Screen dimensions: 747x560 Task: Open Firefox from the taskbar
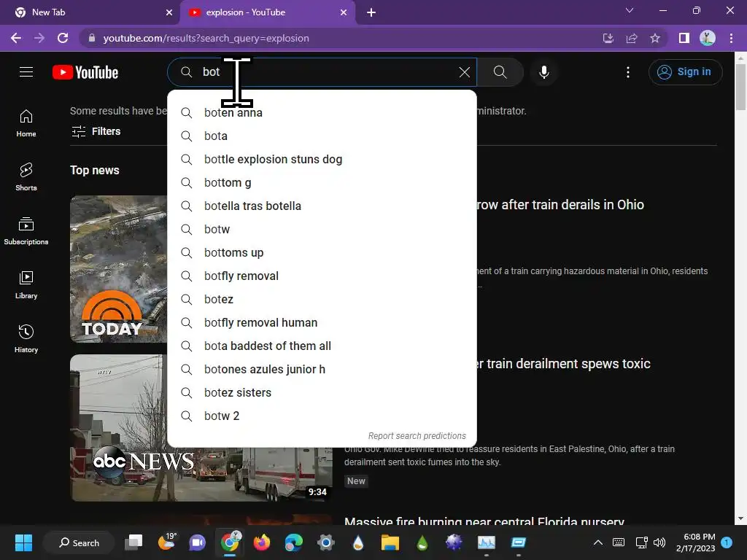pyautogui.click(x=262, y=542)
